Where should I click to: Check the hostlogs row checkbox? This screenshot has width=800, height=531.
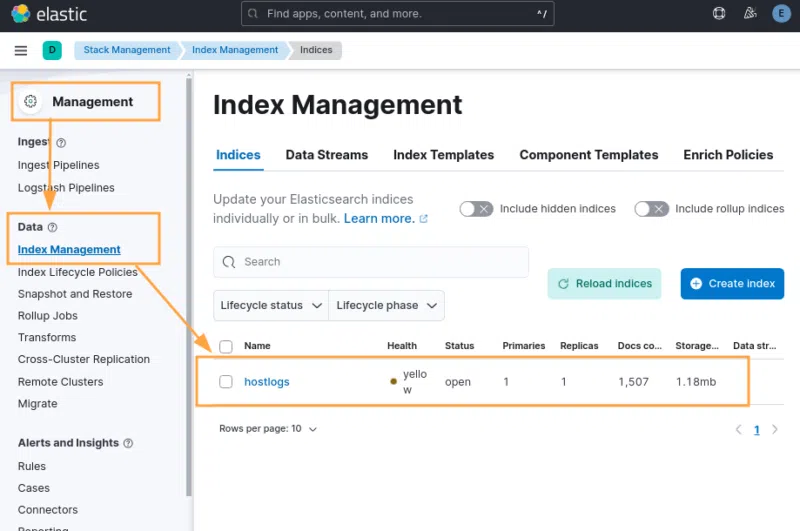tap(226, 382)
